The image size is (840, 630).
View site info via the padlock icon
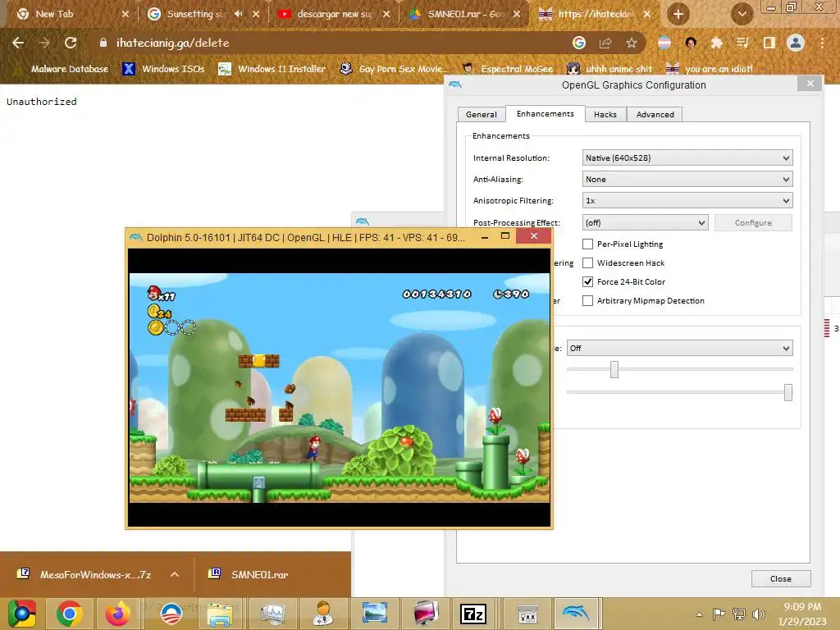[x=103, y=43]
